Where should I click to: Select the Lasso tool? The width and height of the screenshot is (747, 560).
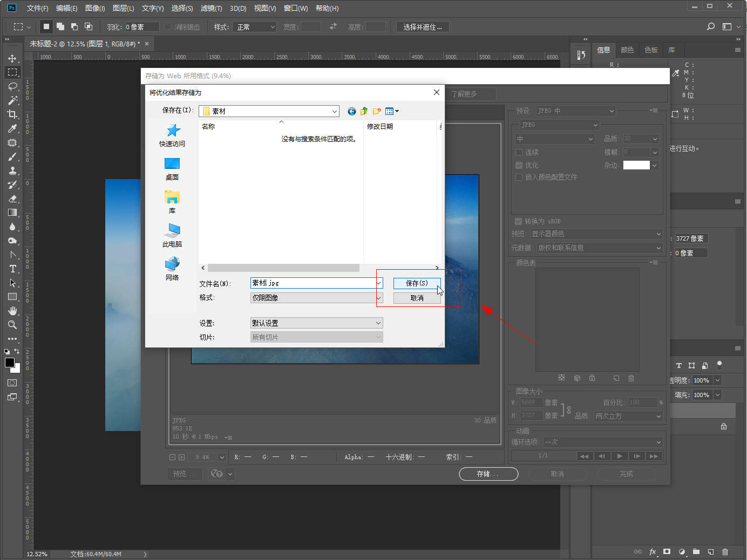[x=12, y=86]
